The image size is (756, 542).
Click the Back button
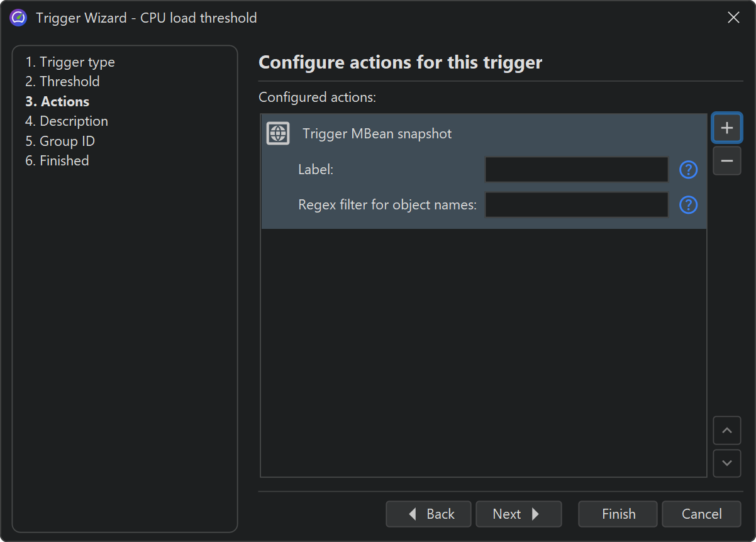[x=429, y=514]
